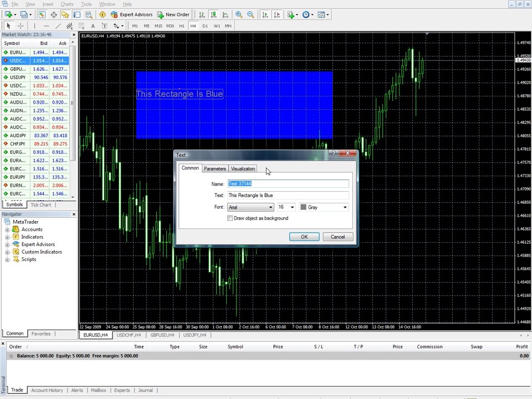Screen dimensions: 532x399
Task: Select the Bar Chart icon
Action: (202, 14)
